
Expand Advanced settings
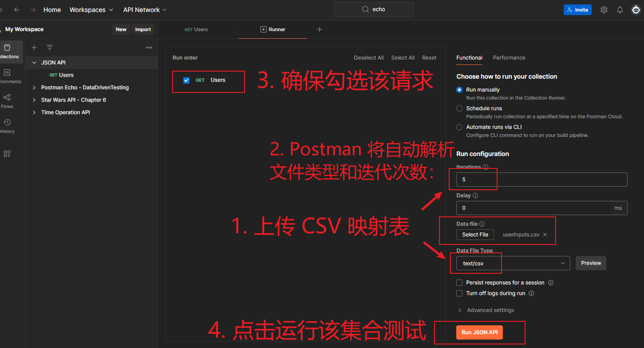486,310
